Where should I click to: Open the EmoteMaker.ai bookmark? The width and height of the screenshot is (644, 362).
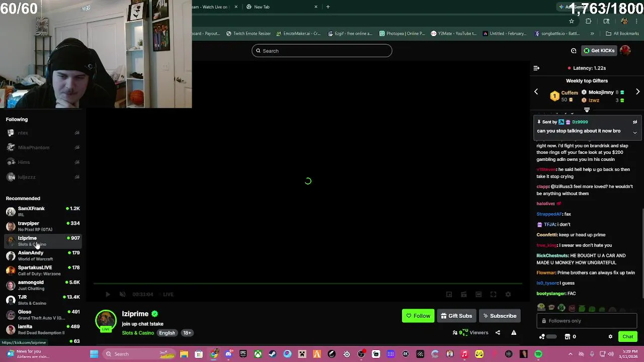[x=298, y=34]
